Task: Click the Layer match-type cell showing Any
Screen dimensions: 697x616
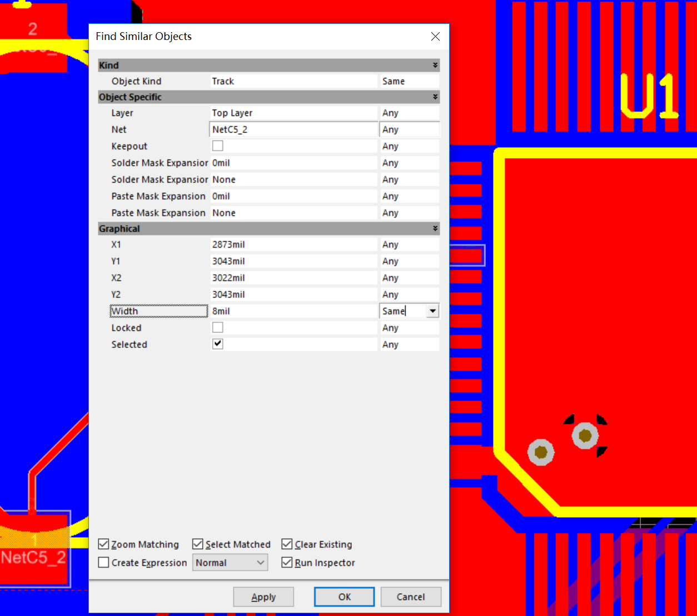Action: [409, 113]
